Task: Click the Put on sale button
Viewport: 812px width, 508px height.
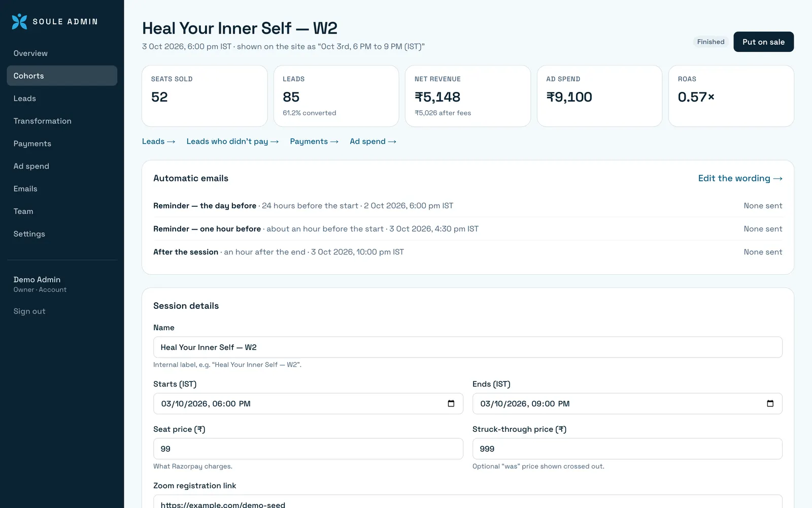Action: click(763, 42)
